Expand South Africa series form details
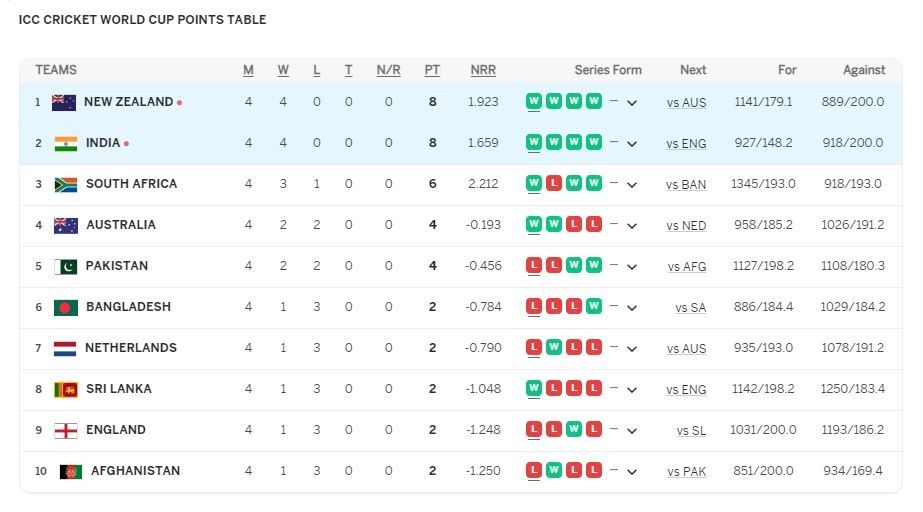Image resolution: width=923 pixels, height=512 pixels. [x=632, y=185]
